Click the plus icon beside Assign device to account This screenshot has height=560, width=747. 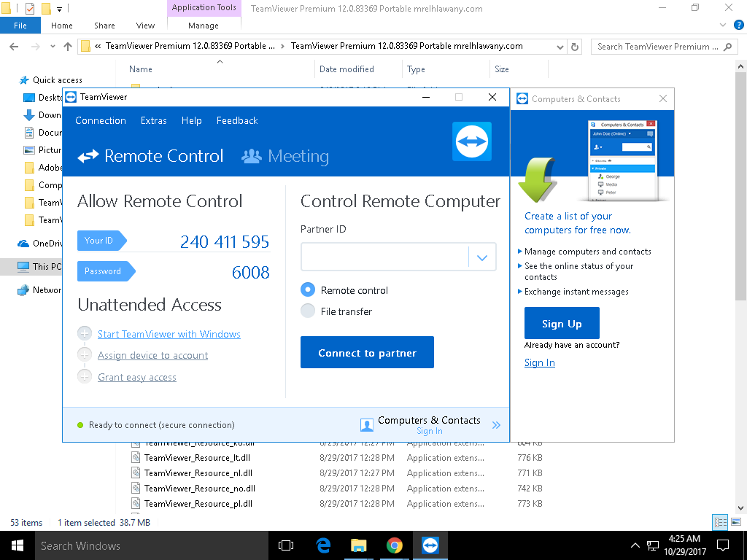pyautogui.click(x=85, y=355)
